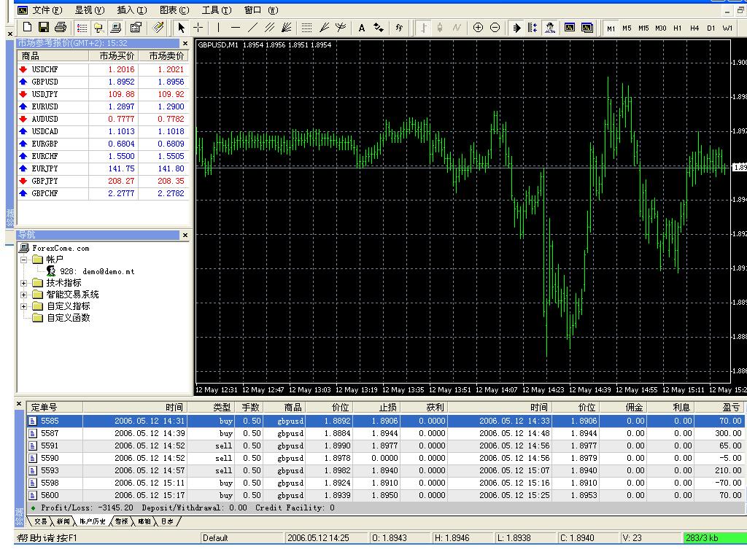Click the 盈亏 column header

tap(730, 408)
